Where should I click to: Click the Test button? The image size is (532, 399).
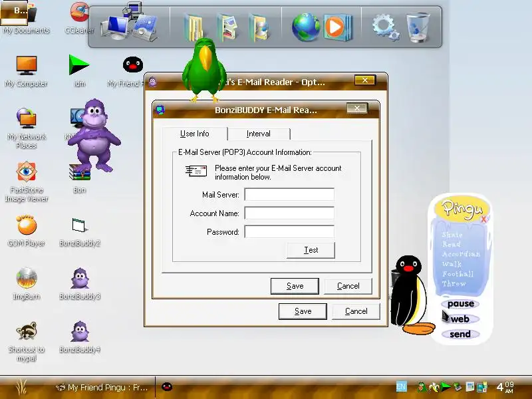[311, 250]
